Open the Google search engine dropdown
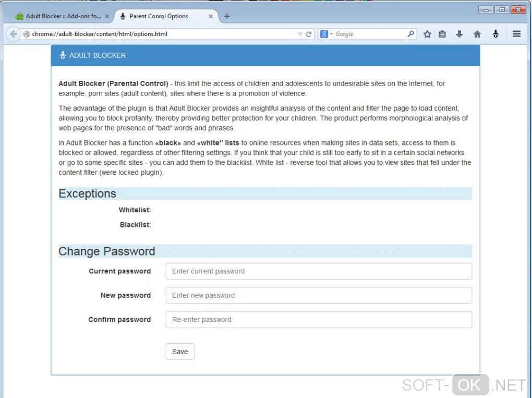532x398 pixels. (326, 34)
